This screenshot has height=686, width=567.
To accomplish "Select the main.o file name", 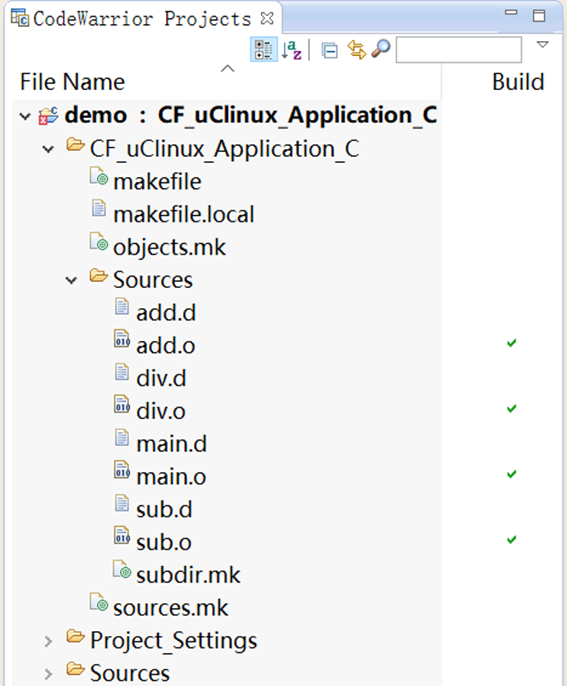I will point(171,477).
